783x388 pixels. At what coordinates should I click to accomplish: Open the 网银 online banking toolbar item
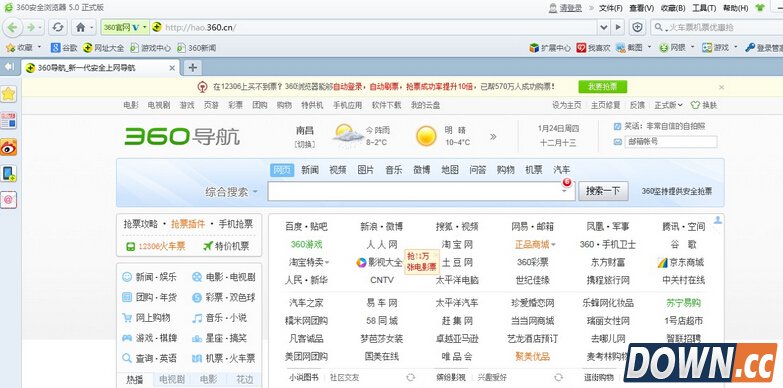tap(673, 48)
